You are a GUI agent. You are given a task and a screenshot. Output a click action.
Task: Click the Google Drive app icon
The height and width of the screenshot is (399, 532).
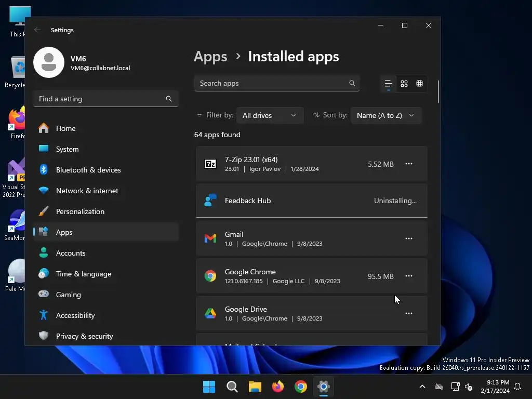coord(210,313)
